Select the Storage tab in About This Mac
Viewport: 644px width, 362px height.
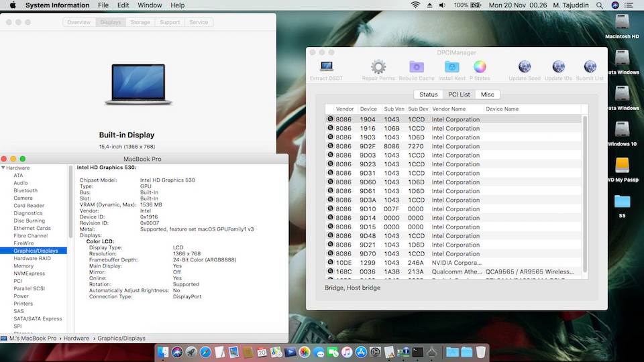(140, 22)
